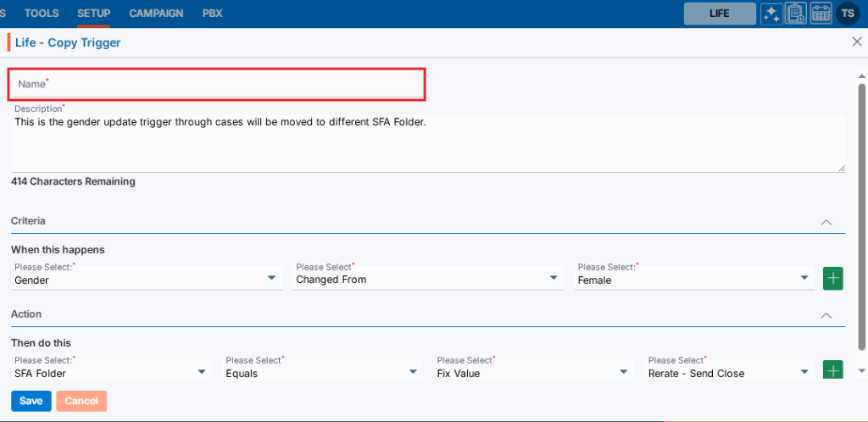The width and height of the screenshot is (868, 422).
Task: Open the Female value dropdown
Action: click(x=693, y=279)
